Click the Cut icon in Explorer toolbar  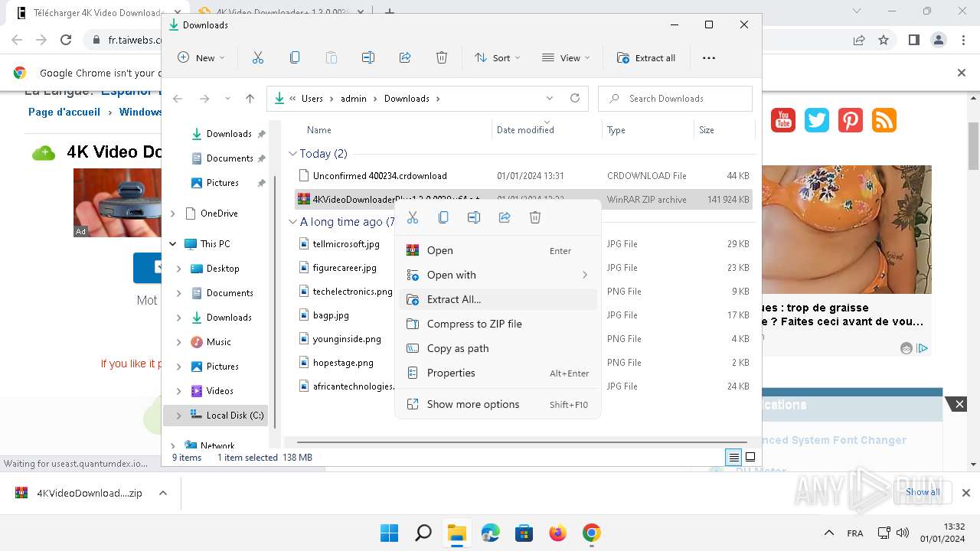[258, 57]
